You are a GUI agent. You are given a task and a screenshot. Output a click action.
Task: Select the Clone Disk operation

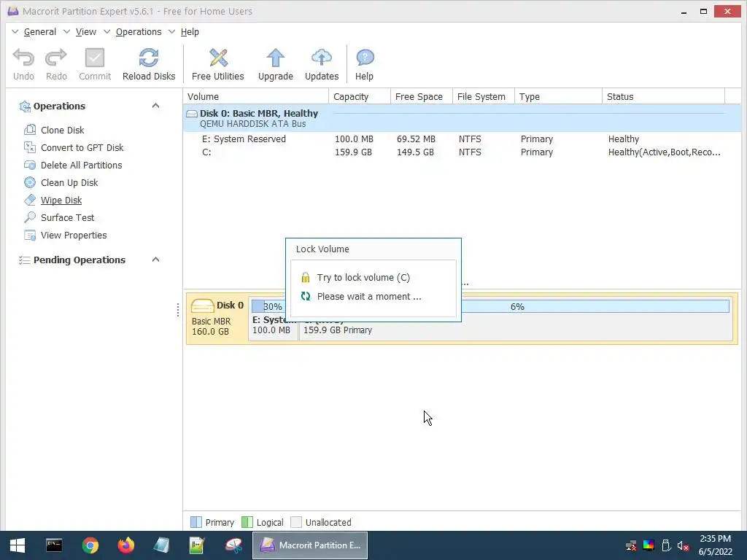63,130
